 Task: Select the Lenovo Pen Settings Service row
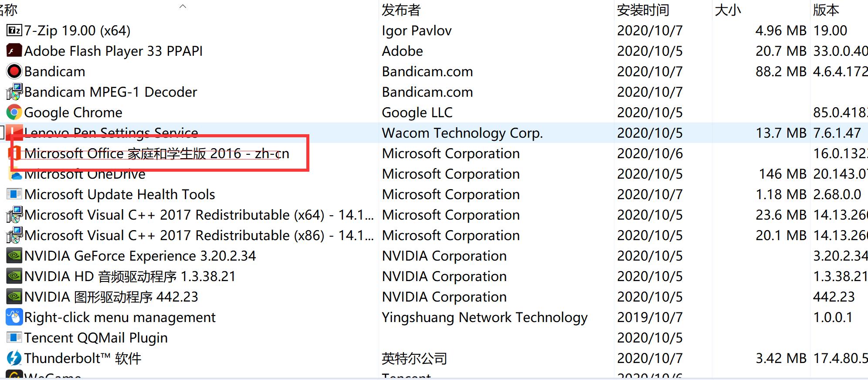coord(111,133)
